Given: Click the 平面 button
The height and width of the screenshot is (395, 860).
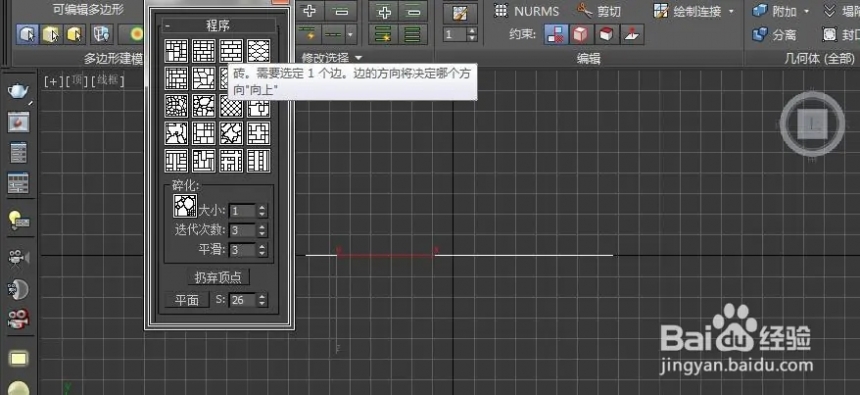Looking at the screenshot, I should coord(186,301).
